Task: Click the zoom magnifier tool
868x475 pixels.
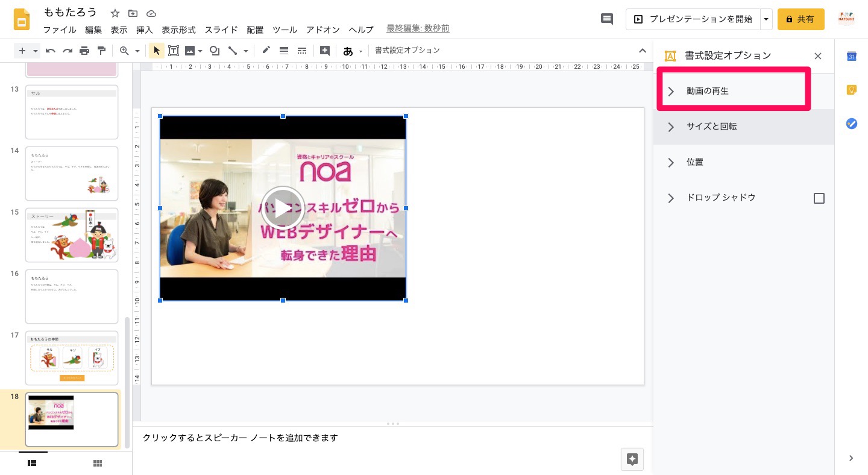Action: pyautogui.click(x=124, y=51)
